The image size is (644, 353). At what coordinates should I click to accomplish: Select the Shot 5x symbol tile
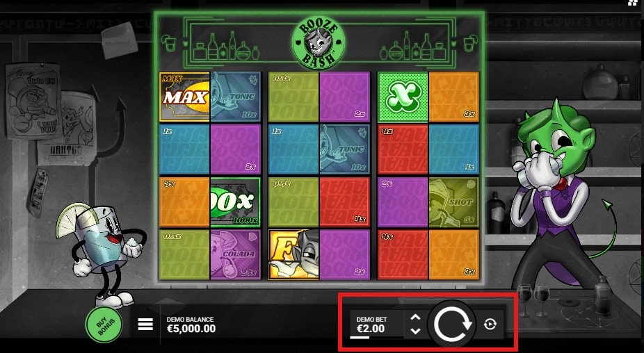point(454,202)
